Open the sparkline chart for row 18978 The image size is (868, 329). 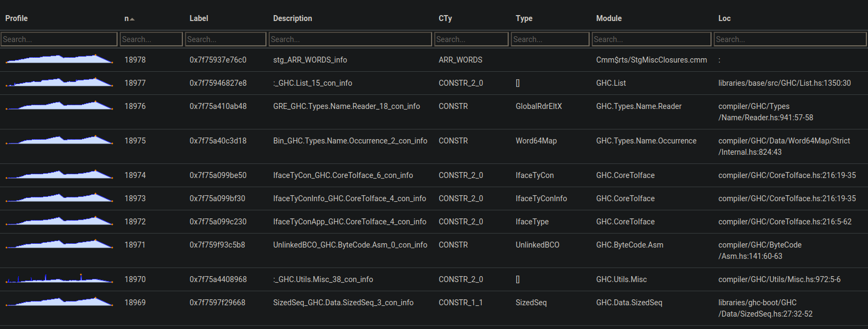coord(59,59)
